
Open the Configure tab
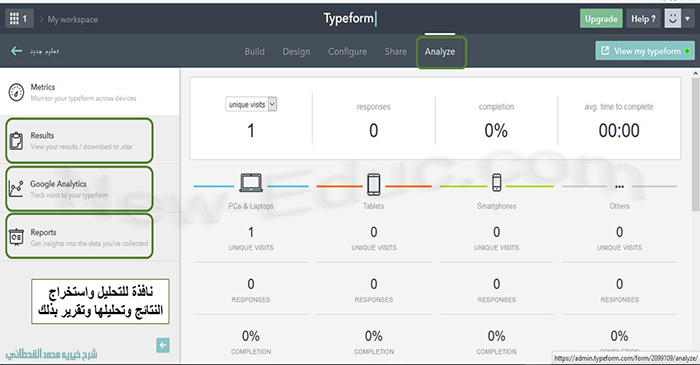pos(347,52)
